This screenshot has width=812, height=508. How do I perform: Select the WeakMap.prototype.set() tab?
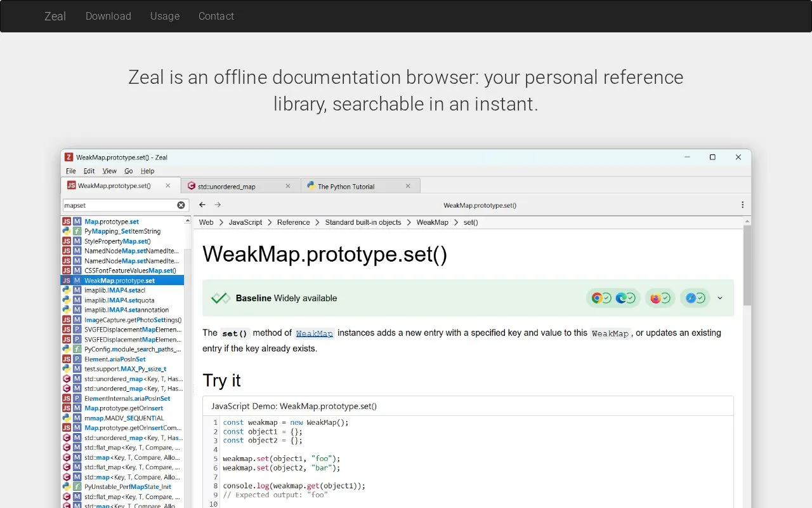pyautogui.click(x=121, y=185)
